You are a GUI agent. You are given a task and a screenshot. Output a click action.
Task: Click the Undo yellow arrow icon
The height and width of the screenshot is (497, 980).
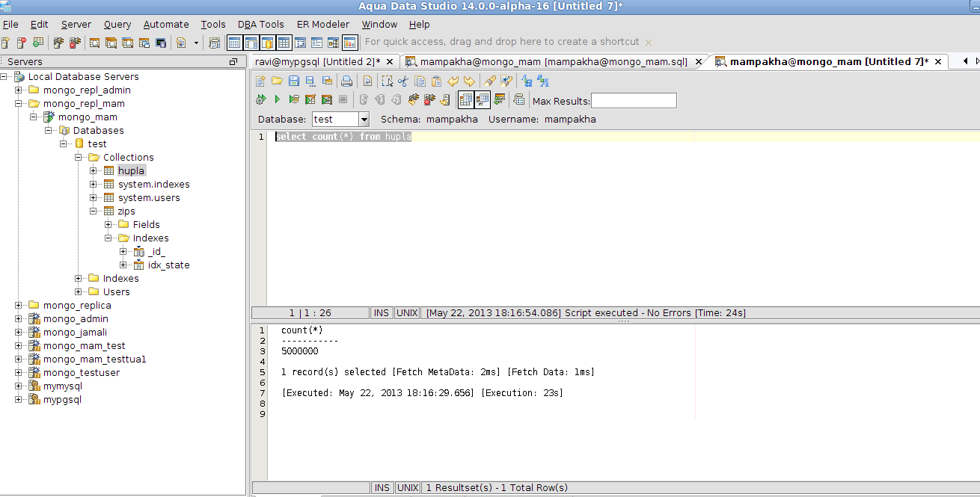[x=453, y=81]
